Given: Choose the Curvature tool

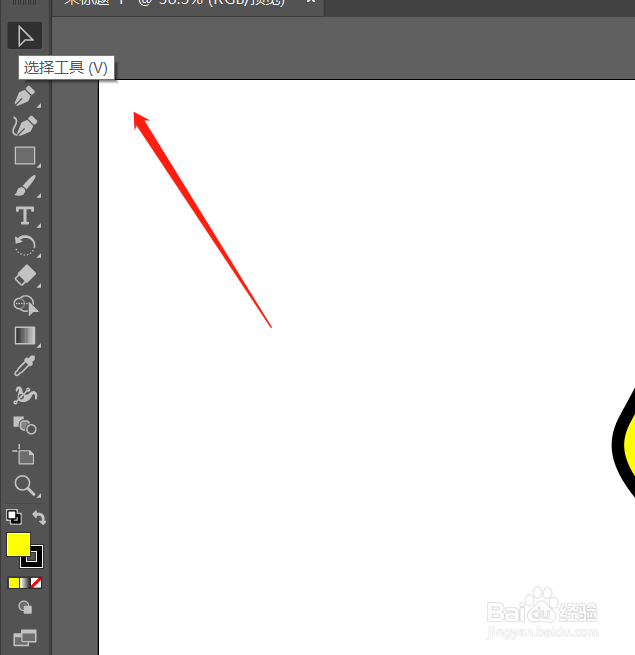Looking at the screenshot, I should [25, 126].
